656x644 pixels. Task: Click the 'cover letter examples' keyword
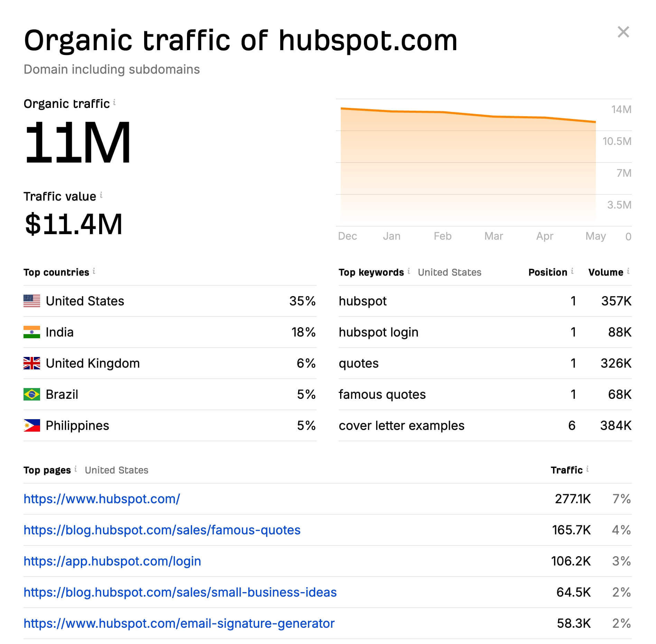(x=402, y=426)
